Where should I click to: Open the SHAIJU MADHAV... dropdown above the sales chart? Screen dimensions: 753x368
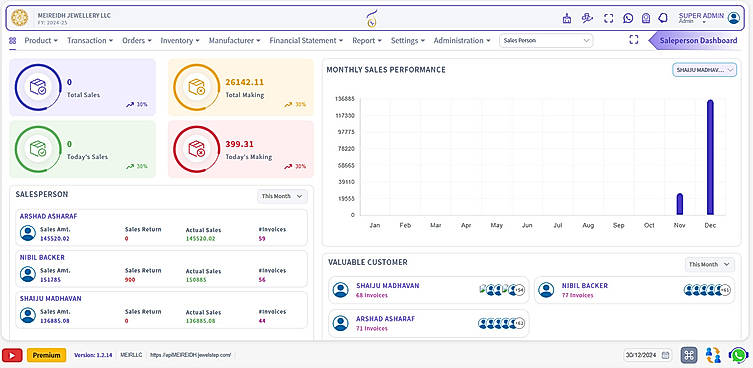tap(704, 70)
